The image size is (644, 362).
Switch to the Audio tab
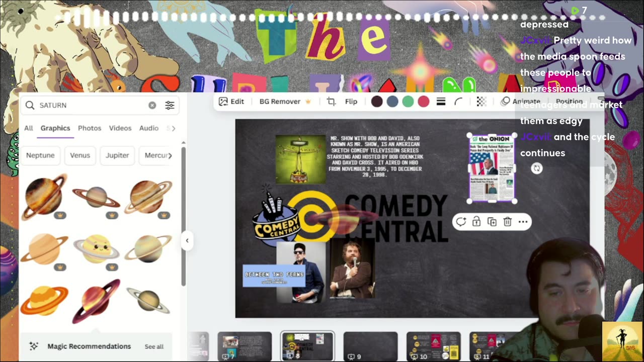click(149, 128)
